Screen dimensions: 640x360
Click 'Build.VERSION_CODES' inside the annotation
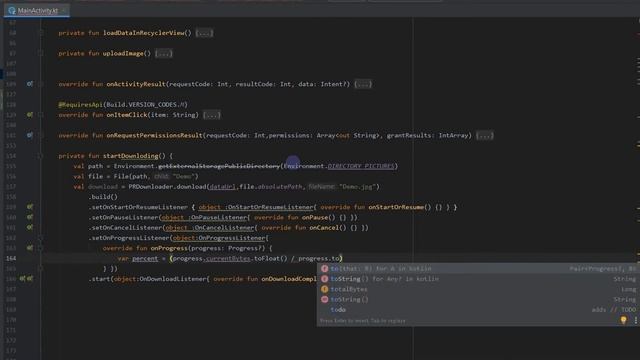coord(142,104)
